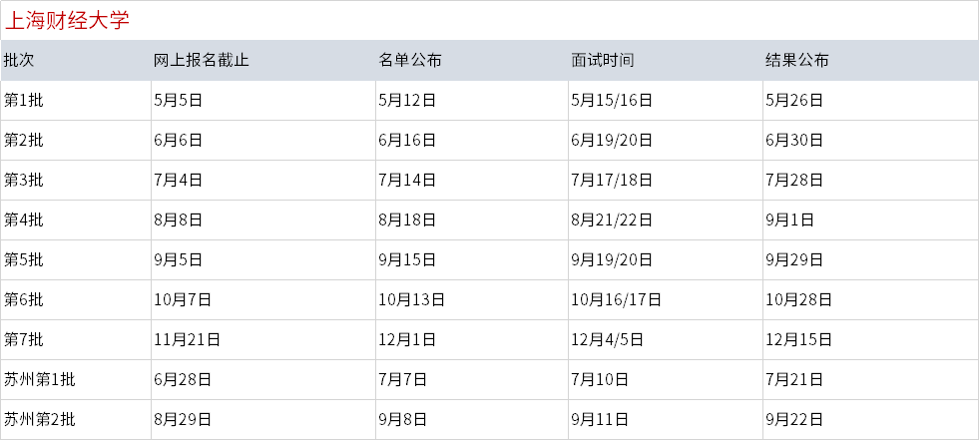980x441 pixels.
Task: Click the 第1批 row label
Action: click(24, 100)
